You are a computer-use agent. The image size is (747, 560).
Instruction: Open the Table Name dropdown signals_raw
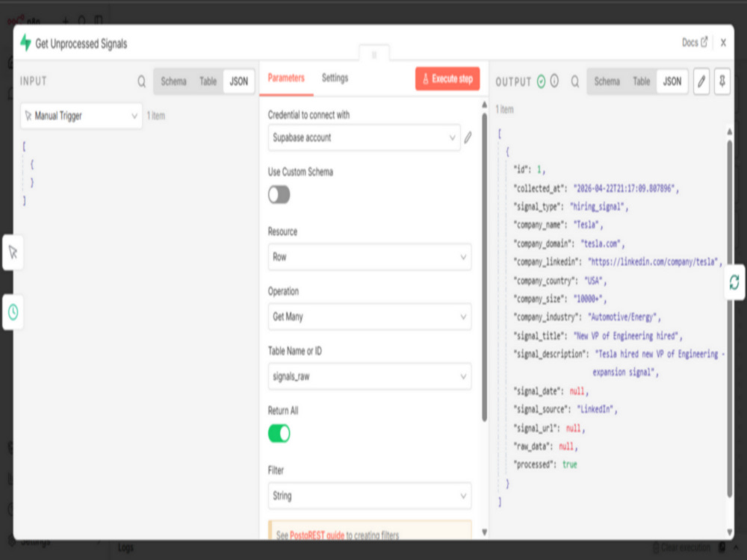(x=370, y=376)
